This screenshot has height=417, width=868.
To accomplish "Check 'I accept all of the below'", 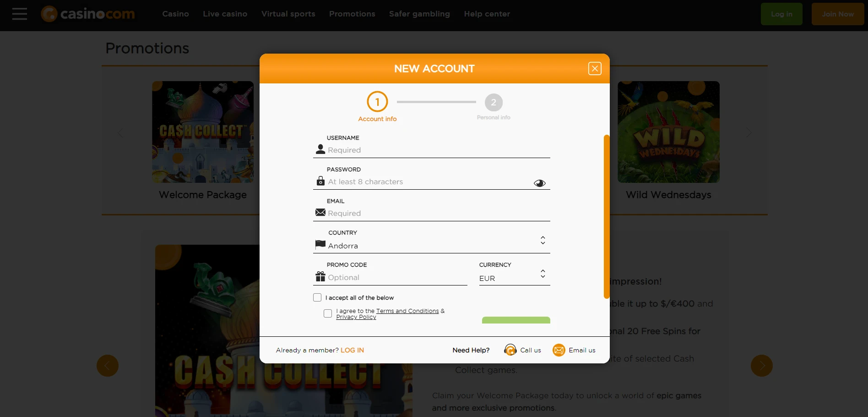I will pos(317,297).
